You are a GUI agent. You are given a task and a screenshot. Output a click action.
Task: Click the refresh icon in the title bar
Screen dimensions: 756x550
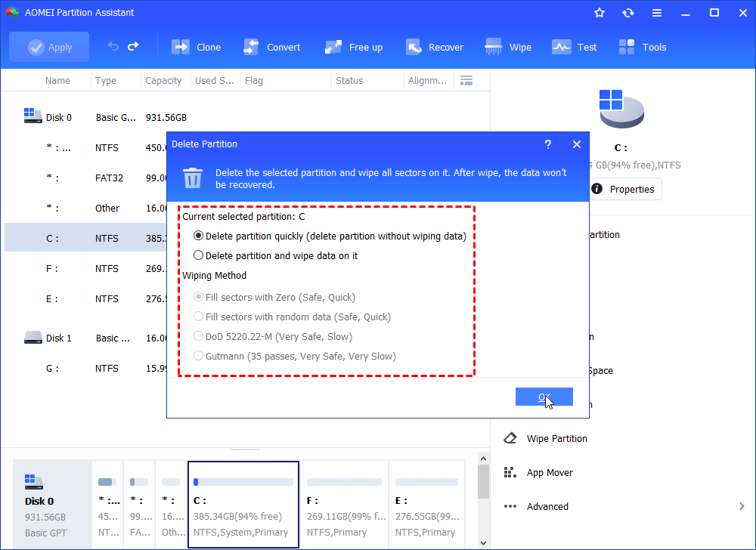[x=627, y=12]
